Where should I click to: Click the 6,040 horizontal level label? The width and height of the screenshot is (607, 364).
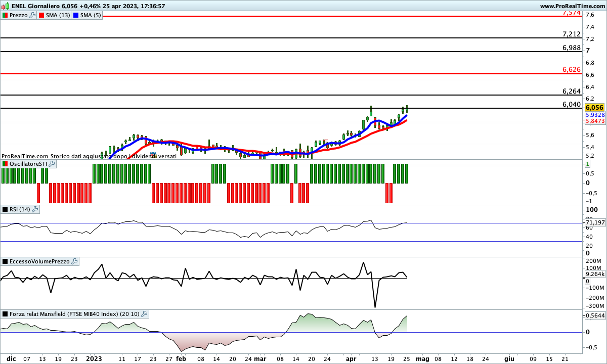pos(571,104)
